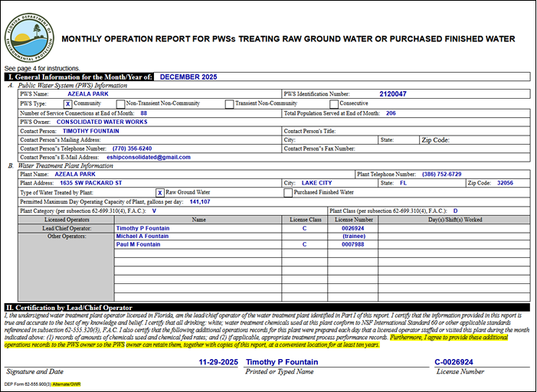Click the DECEMBER 2025 month/year field
The image size is (537, 392).
click(x=189, y=77)
